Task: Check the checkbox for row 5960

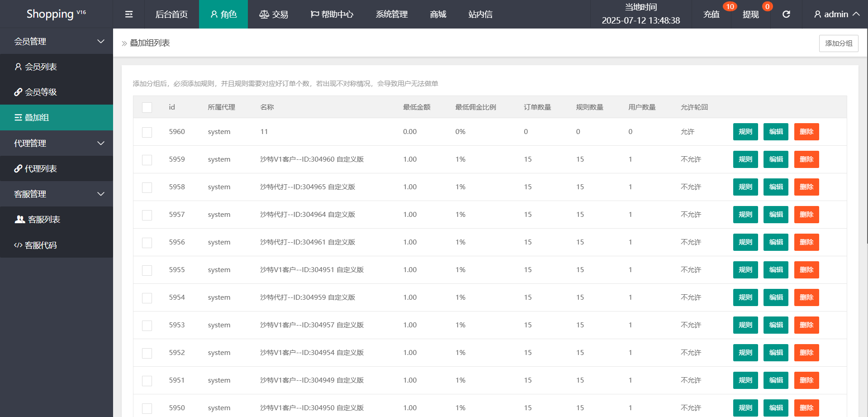Action: click(x=147, y=132)
